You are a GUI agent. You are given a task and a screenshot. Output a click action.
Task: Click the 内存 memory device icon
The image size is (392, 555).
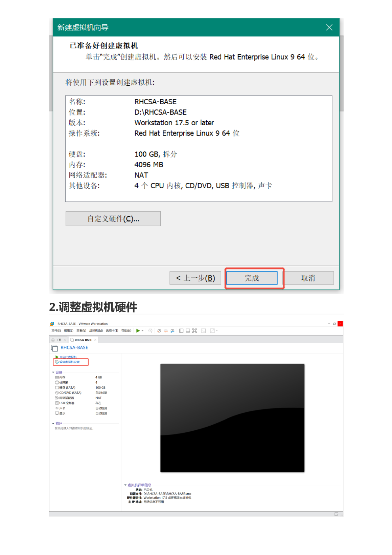[x=57, y=377]
